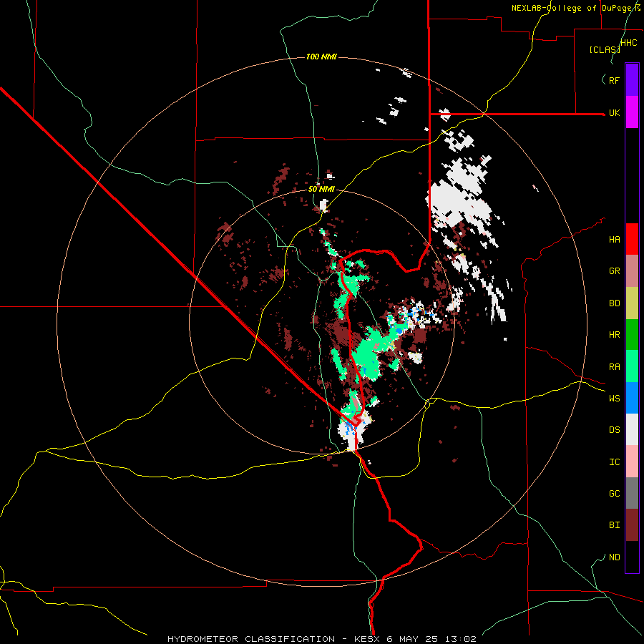Click the GC legend label
644x644 pixels.
pyautogui.click(x=615, y=494)
